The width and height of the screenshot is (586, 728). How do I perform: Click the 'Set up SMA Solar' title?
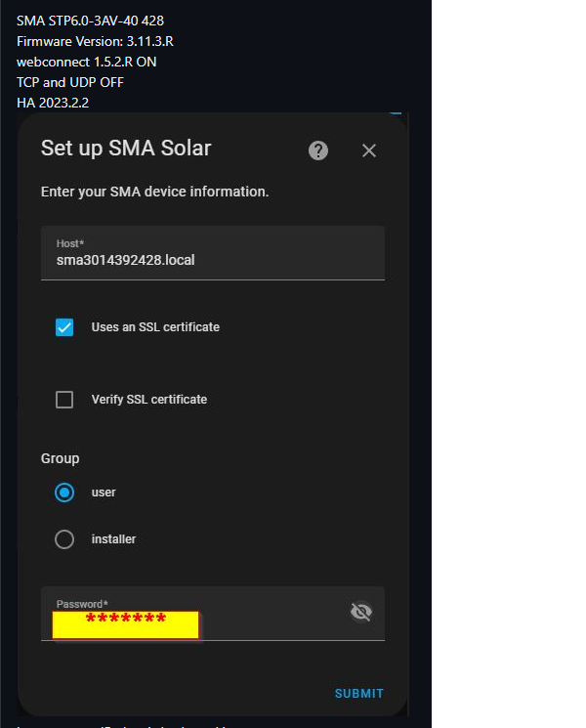click(126, 149)
